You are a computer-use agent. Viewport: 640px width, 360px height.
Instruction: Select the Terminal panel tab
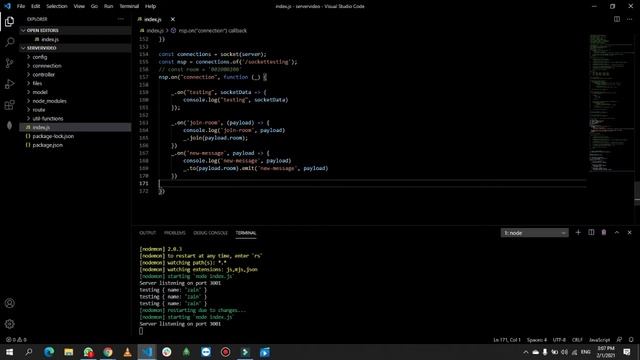click(246, 233)
